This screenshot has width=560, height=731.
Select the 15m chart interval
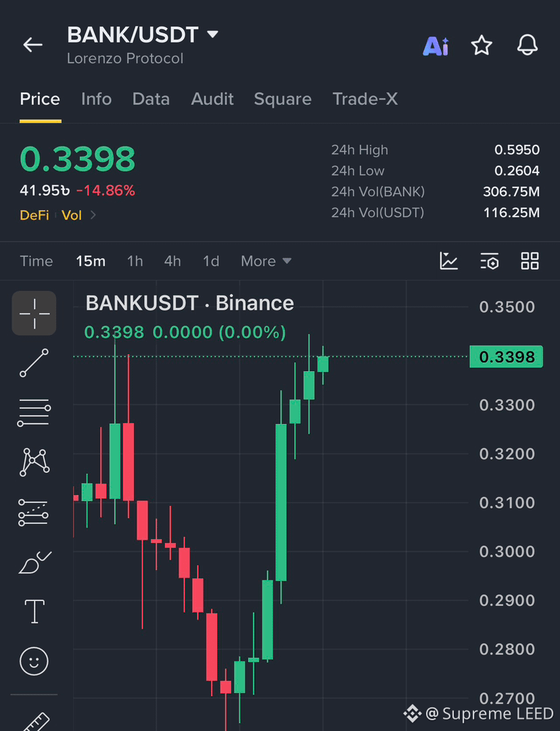point(91,261)
